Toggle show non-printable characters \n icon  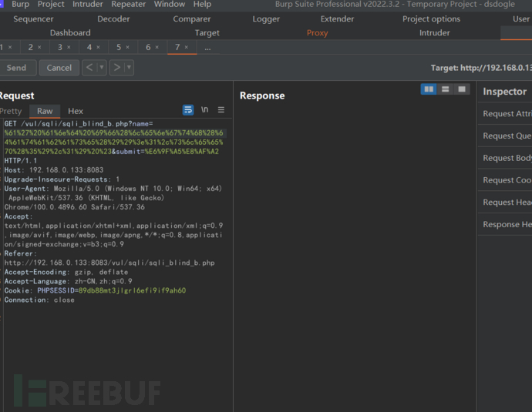point(204,109)
